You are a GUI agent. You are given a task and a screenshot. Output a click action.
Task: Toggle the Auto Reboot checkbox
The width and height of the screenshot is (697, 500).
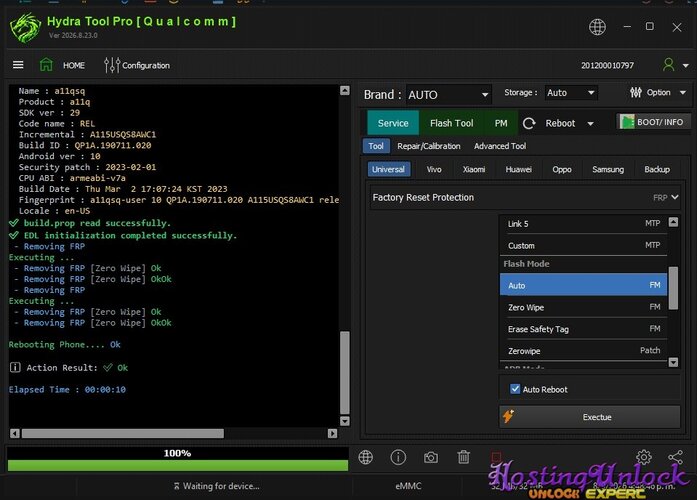coord(515,389)
